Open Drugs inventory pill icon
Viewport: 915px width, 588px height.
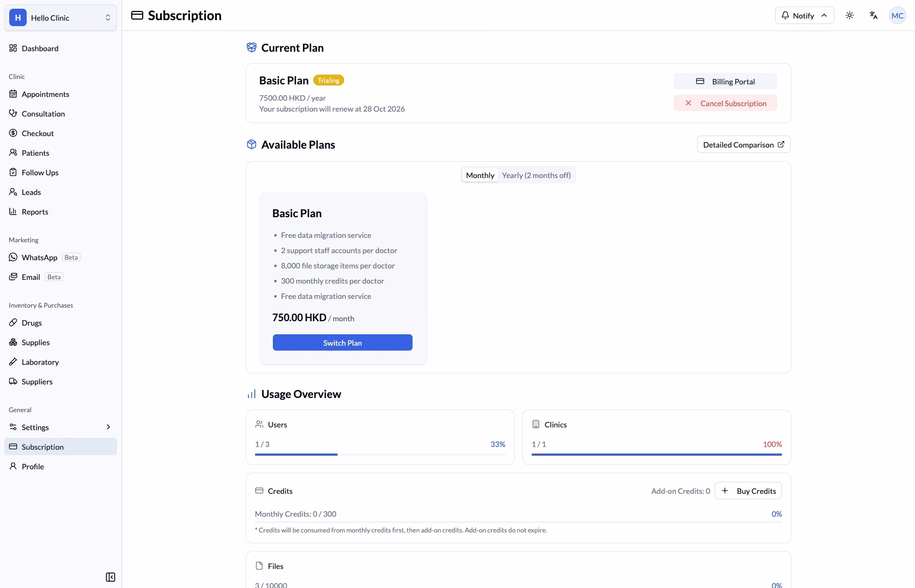(13, 323)
